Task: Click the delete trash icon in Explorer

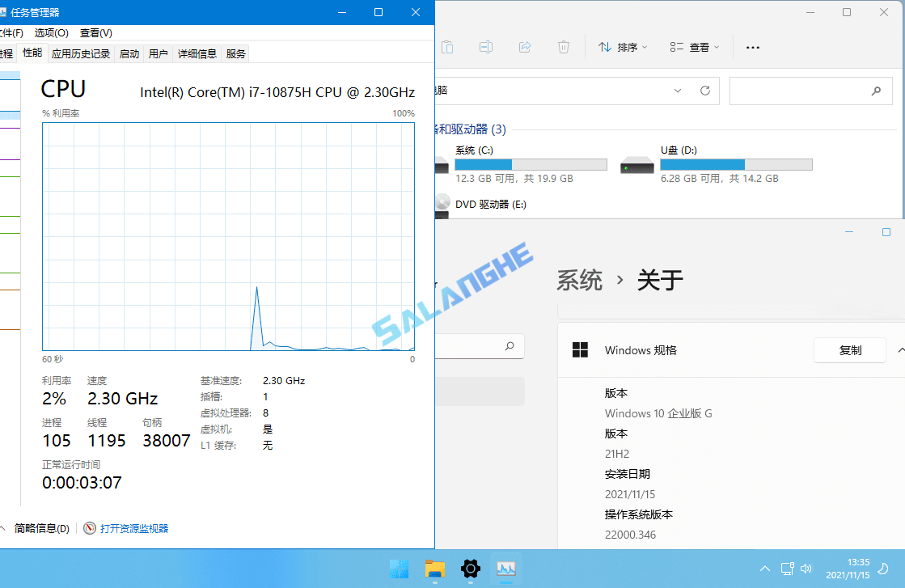Action: (x=564, y=47)
